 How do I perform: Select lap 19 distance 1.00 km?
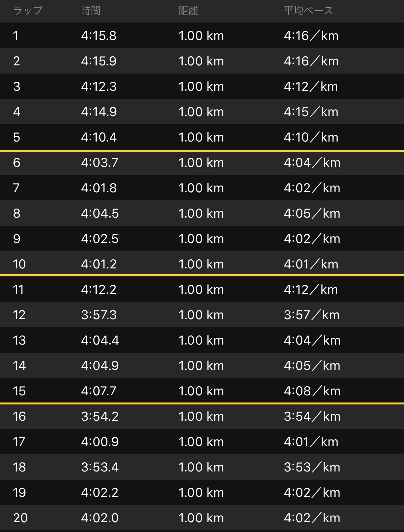pyautogui.click(x=201, y=493)
